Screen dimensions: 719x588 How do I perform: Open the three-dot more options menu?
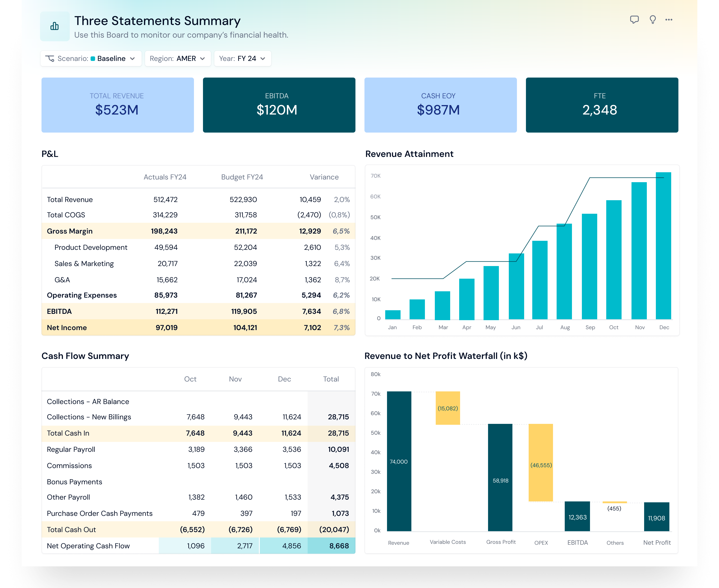coord(669,20)
